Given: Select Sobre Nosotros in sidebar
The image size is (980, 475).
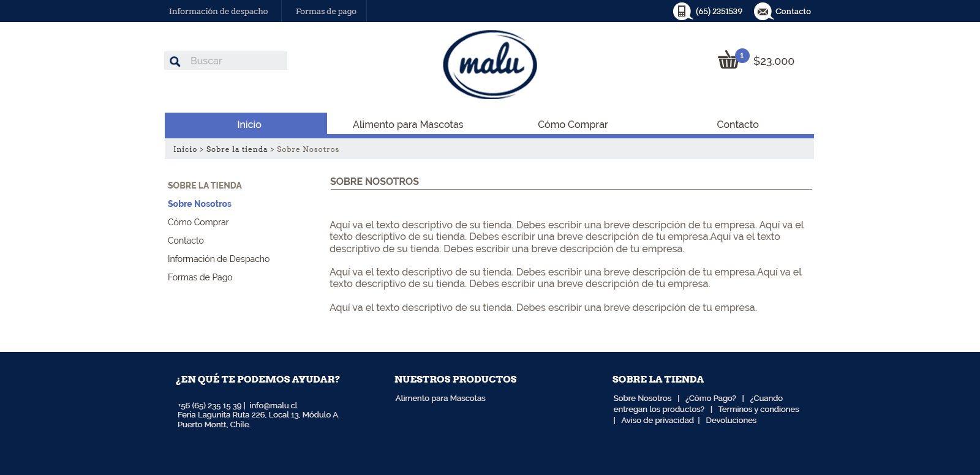Looking at the screenshot, I should 200,204.
